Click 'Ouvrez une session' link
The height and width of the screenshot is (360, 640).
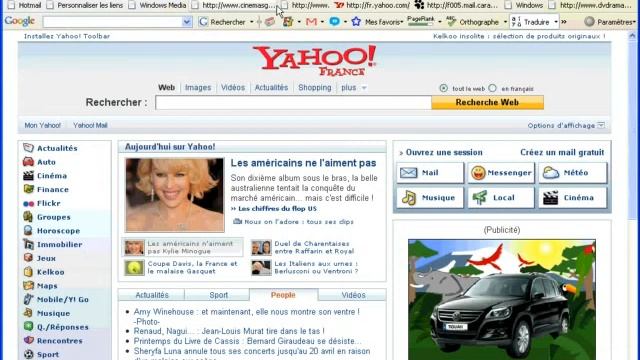pos(444,152)
